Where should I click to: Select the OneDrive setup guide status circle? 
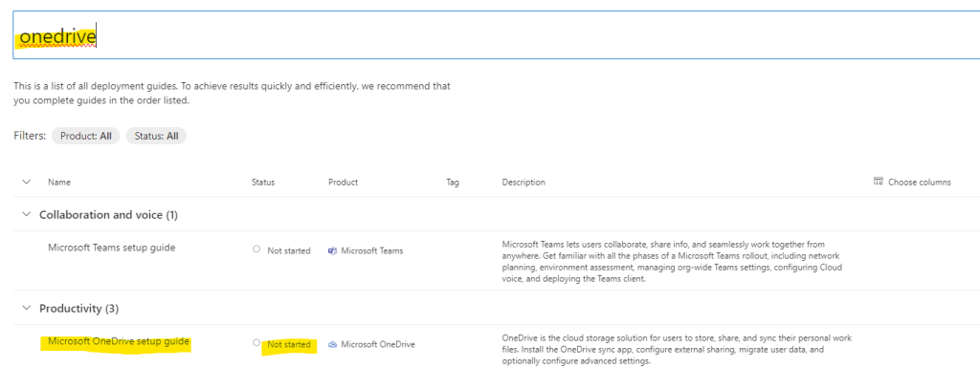[256, 343]
